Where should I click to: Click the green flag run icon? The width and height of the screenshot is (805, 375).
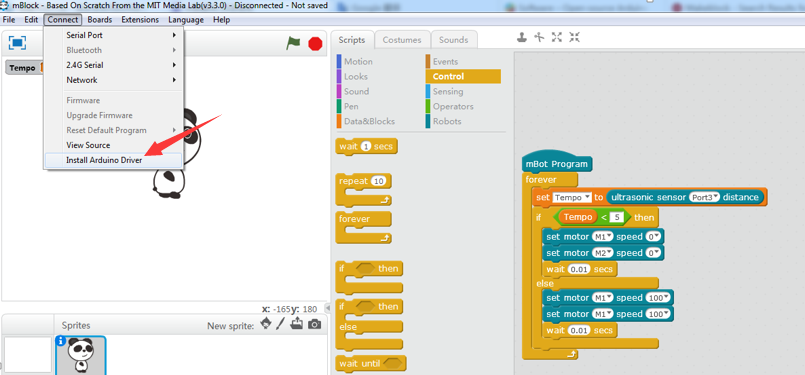tap(293, 43)
